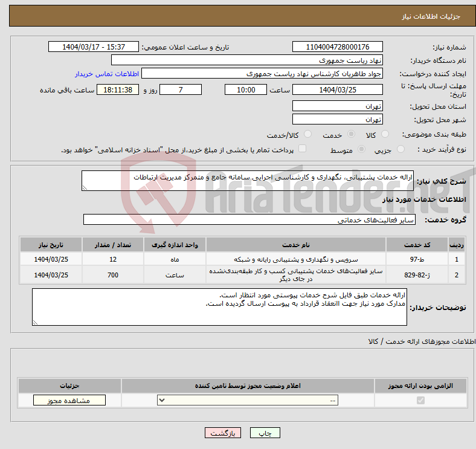
Task: Click the تعداد / مقدار column header
Action: click(x=112, y=245)
